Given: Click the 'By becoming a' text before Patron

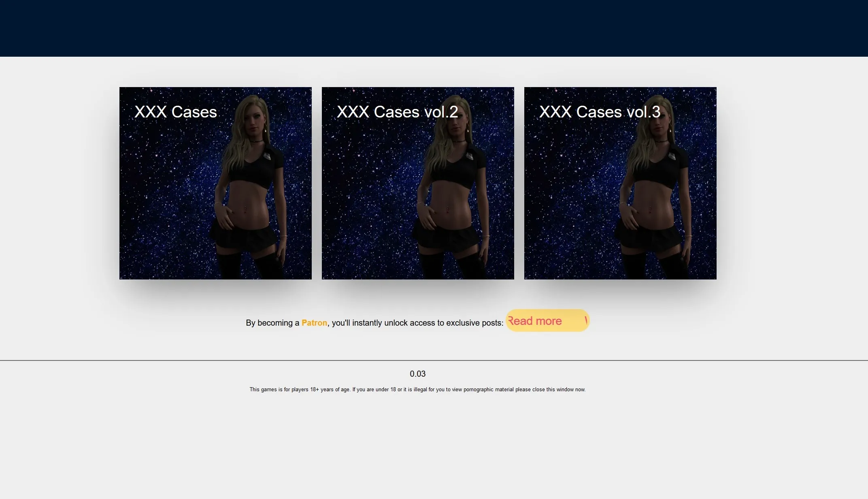Looking at the screenshot, I should point(272,323).
